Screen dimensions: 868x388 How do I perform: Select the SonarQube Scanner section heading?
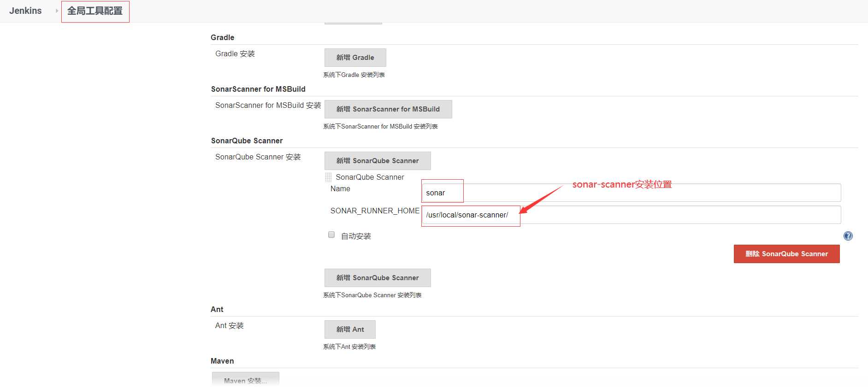point(247,141)
